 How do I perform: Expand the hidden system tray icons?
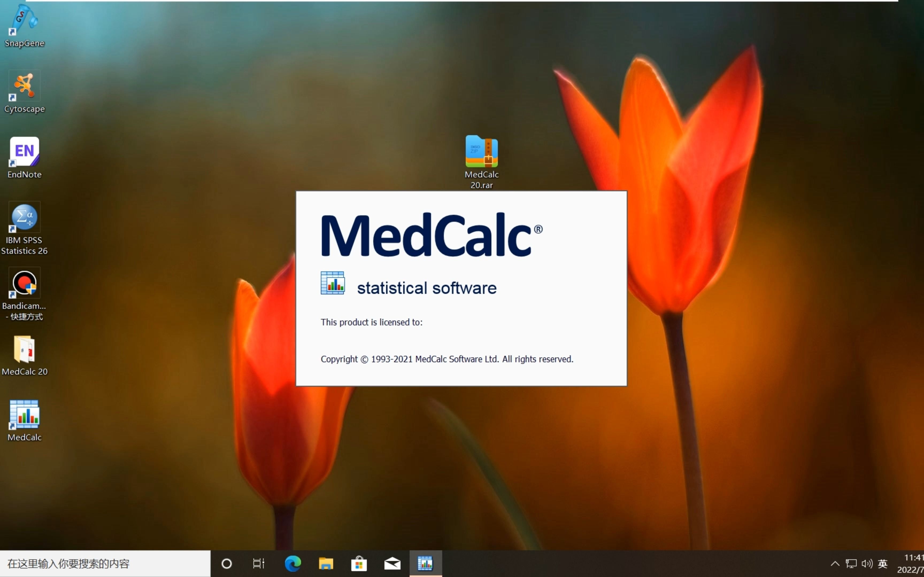pyautogui.click(x=835, y=564)
